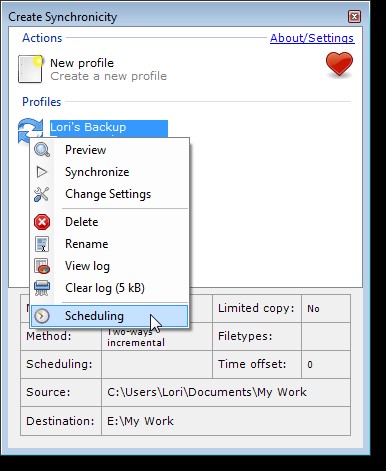The height and width of the screenshot is (471, 386).
Task: Choose Preview from the context menu
Action: coord(110,150)
